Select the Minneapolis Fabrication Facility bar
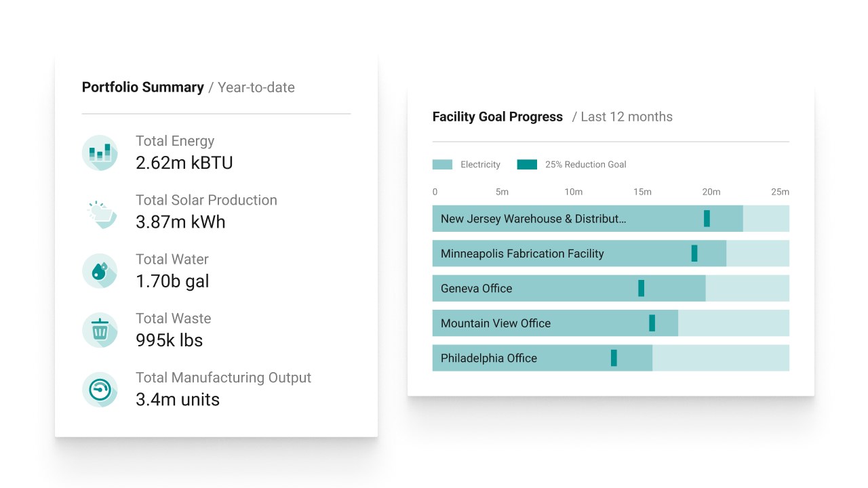This screenshot has height=488, width=868. pos(579,253)
